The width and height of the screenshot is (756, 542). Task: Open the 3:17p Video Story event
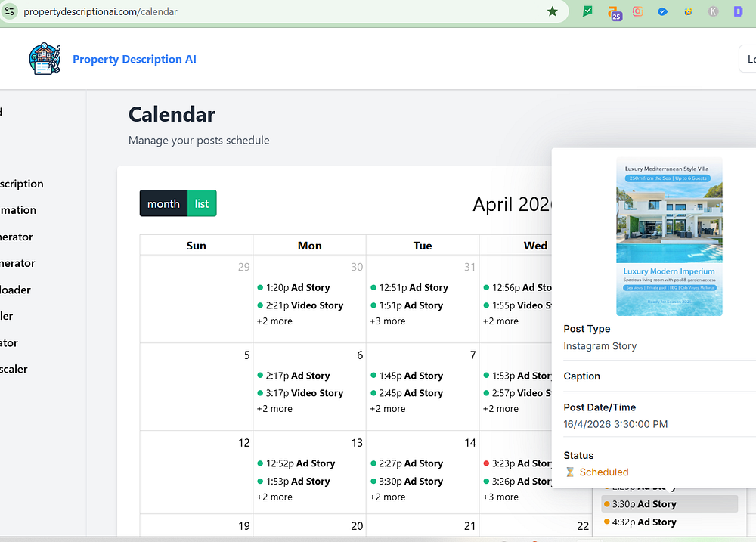coord(300,394)
